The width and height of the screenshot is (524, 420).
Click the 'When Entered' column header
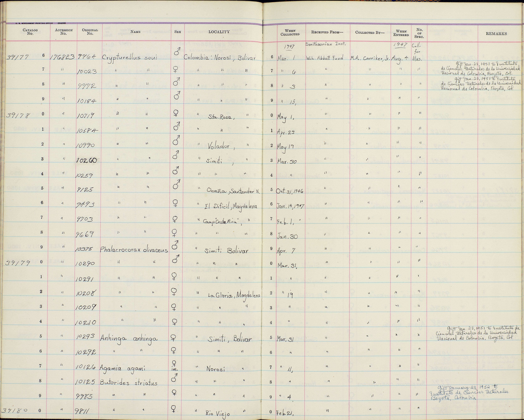[401, 33]
